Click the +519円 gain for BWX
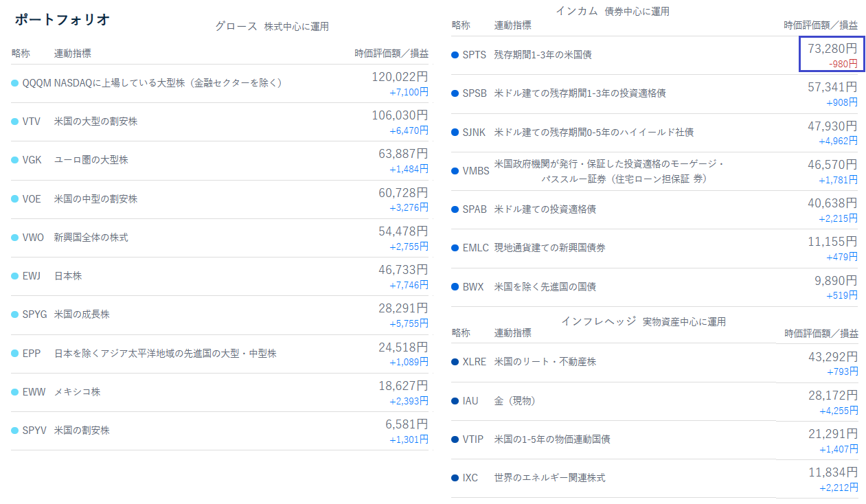Viewport: 866px width, 504px height. coord(842,295)
